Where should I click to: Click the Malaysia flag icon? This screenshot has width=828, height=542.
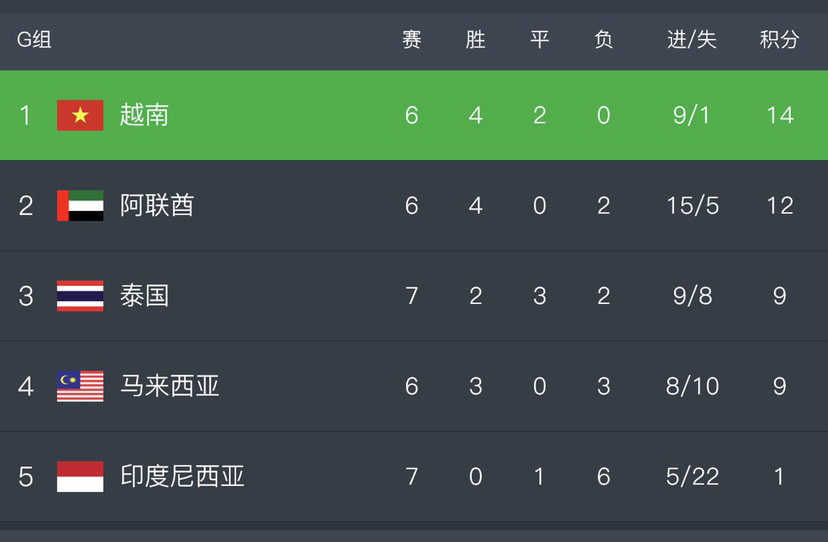click(x=80, y=386)
